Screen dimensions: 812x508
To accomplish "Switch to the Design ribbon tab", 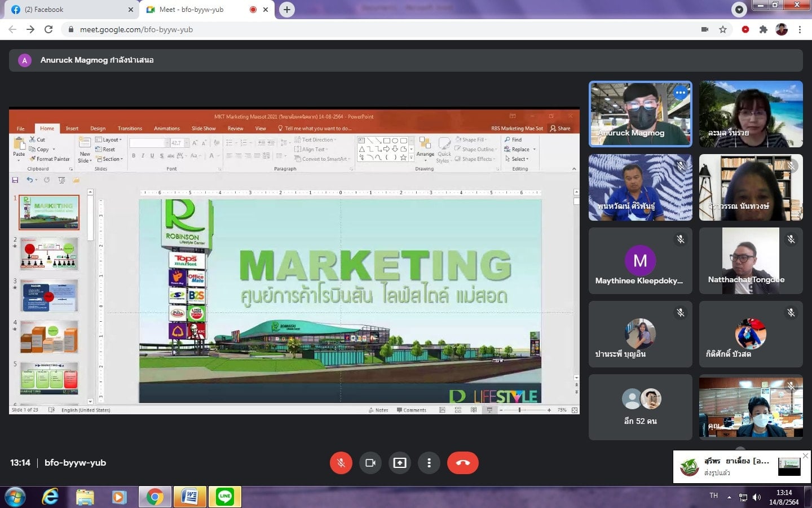I will (98, 129).
